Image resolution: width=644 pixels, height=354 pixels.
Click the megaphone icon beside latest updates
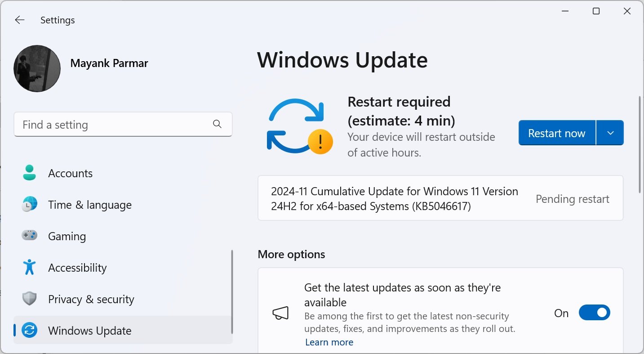[280, 313]
